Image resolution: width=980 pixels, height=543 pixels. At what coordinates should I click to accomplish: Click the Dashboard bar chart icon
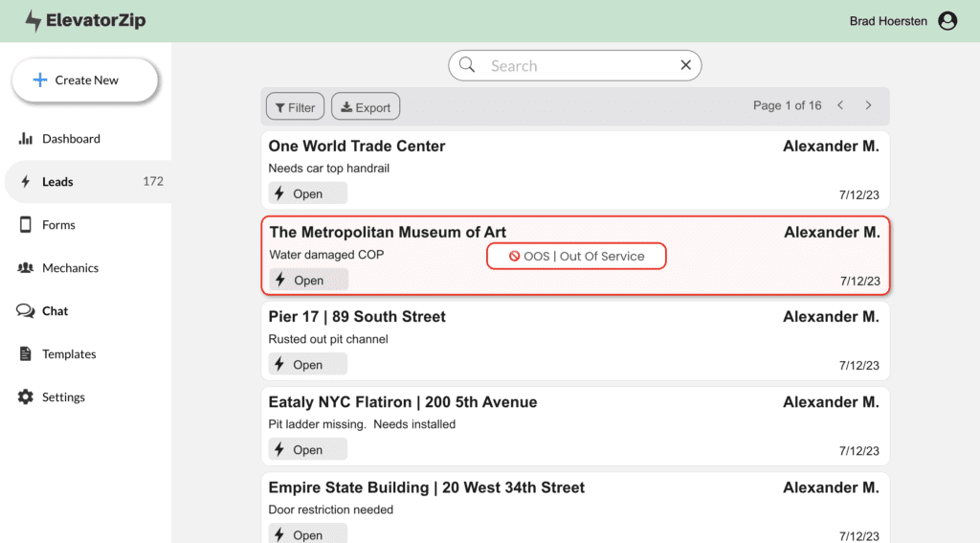(x=26, y=138)
